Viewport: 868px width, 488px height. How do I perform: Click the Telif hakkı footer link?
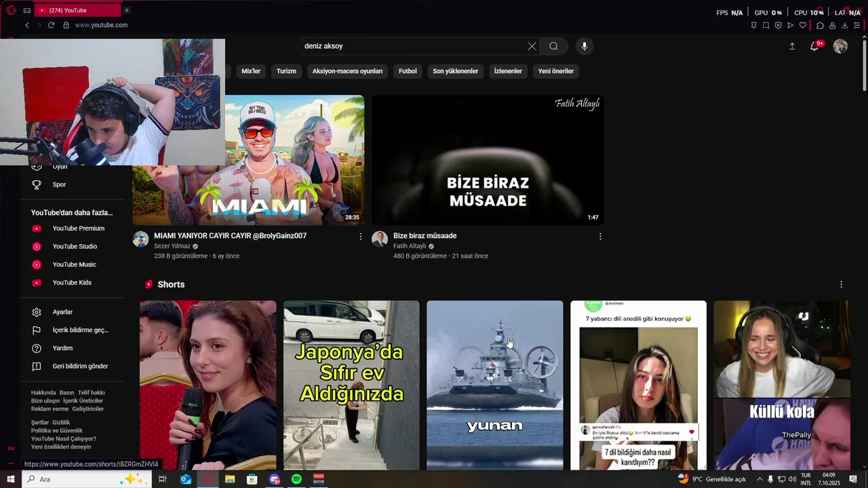[x=92, y=392]
